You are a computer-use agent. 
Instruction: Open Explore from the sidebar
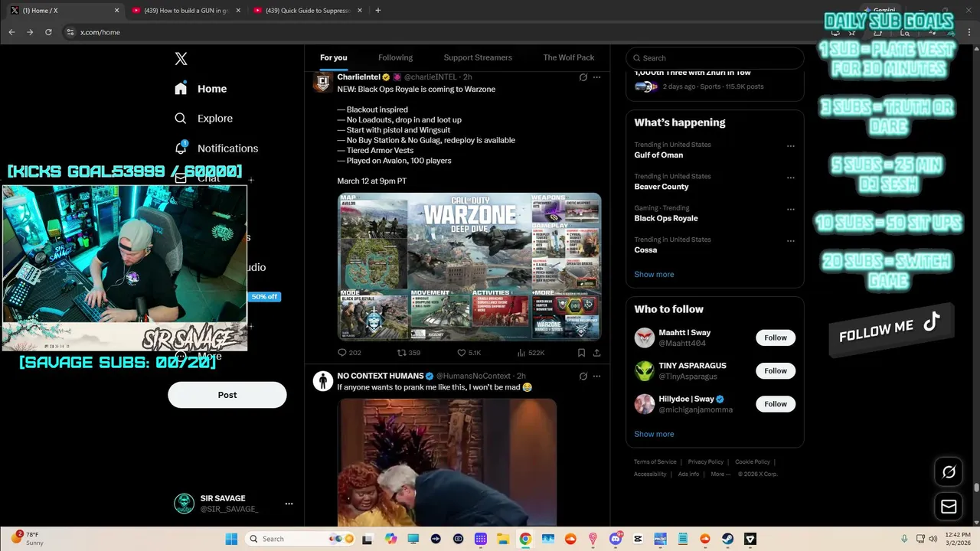click(x=204, y=119)
